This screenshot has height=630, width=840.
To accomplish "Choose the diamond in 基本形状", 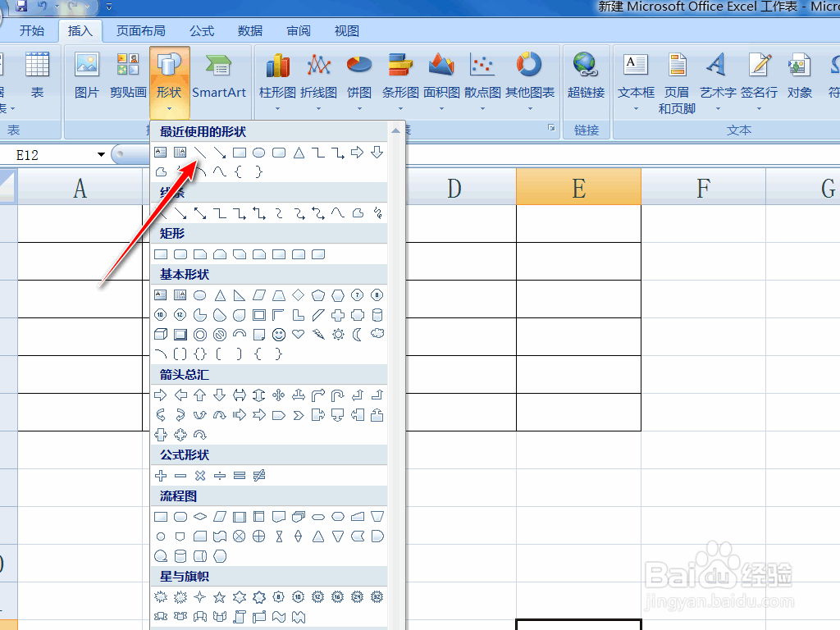I will click(x=299, y=295).
